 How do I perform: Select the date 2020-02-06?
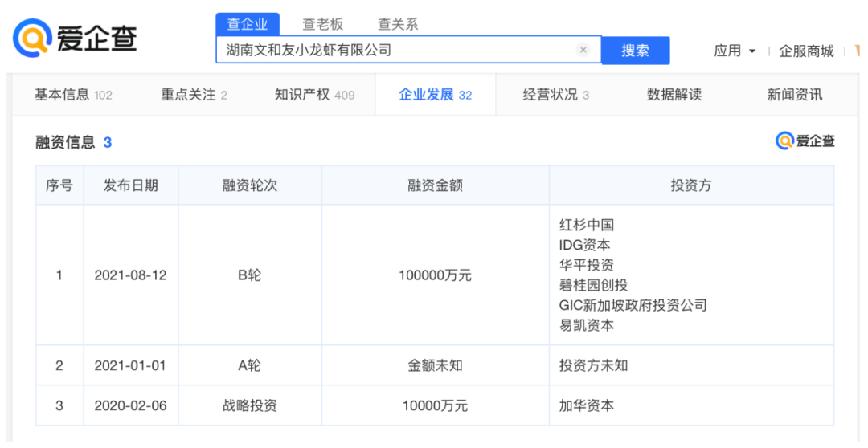click(x=131, y=405)
